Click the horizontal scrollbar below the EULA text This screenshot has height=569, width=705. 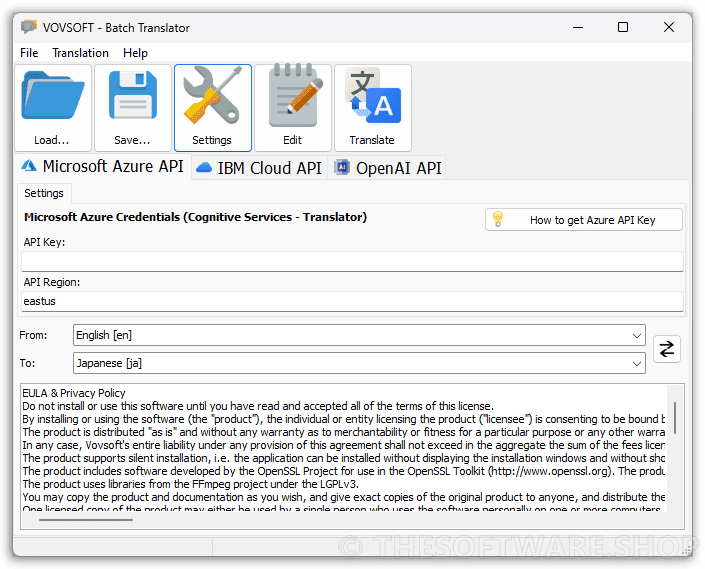(x=85, y=520)
